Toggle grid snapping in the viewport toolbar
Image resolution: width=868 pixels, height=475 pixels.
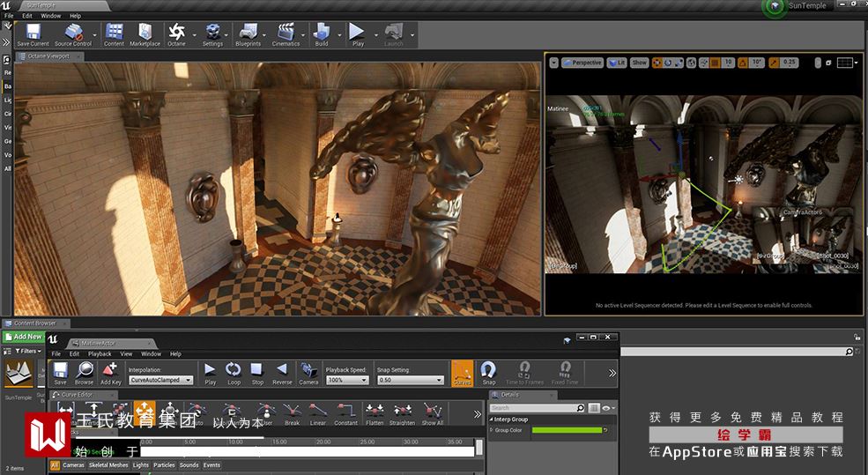(x=716, y=63)
